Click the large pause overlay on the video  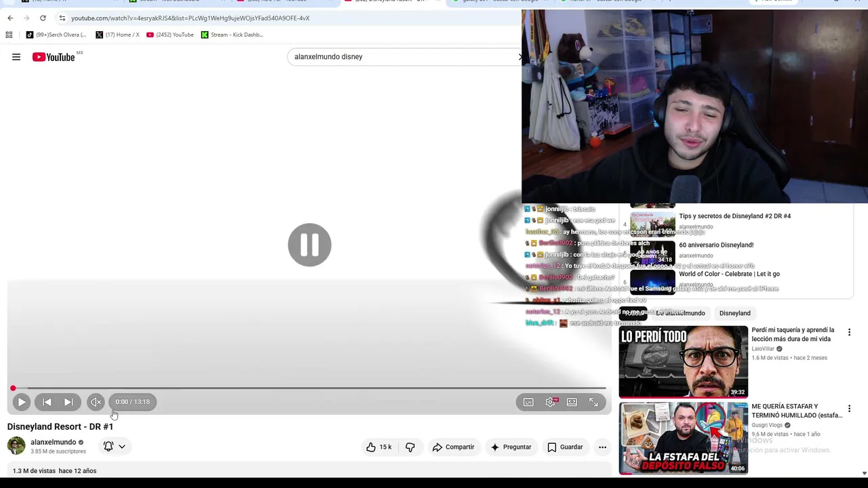309,245
